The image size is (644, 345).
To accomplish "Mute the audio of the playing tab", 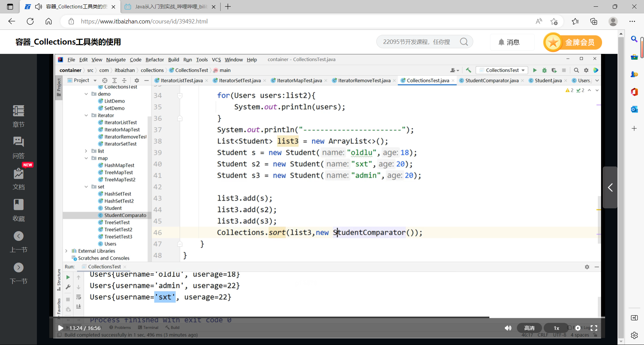I will pos(39,7).
